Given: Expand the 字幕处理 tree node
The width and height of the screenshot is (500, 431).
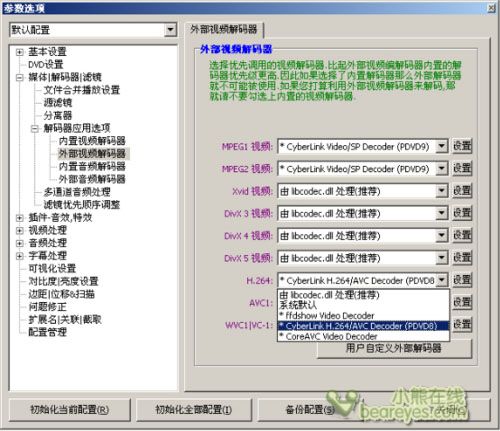Looking at the screenshot, I should pos(19,256).
